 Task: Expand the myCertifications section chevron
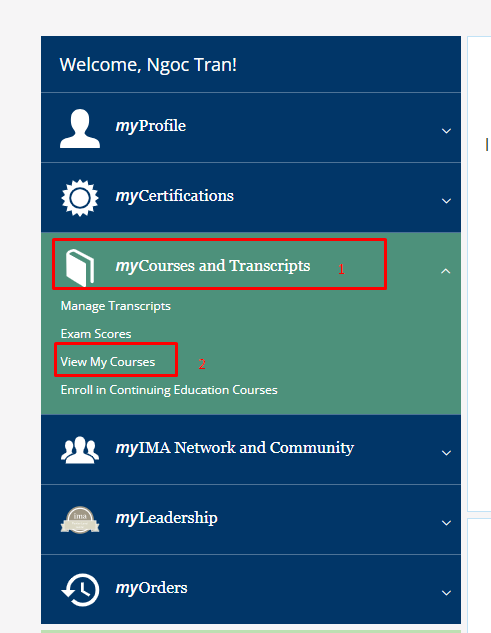[x=446, y=201]
